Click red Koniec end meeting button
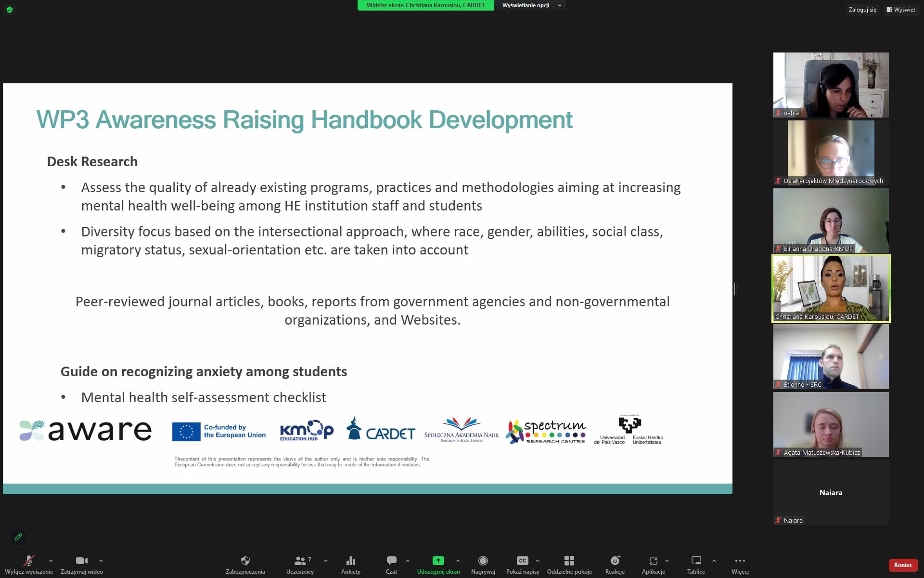Image resolution: width=924 pixels, height=578 pixels. point(903,565)
